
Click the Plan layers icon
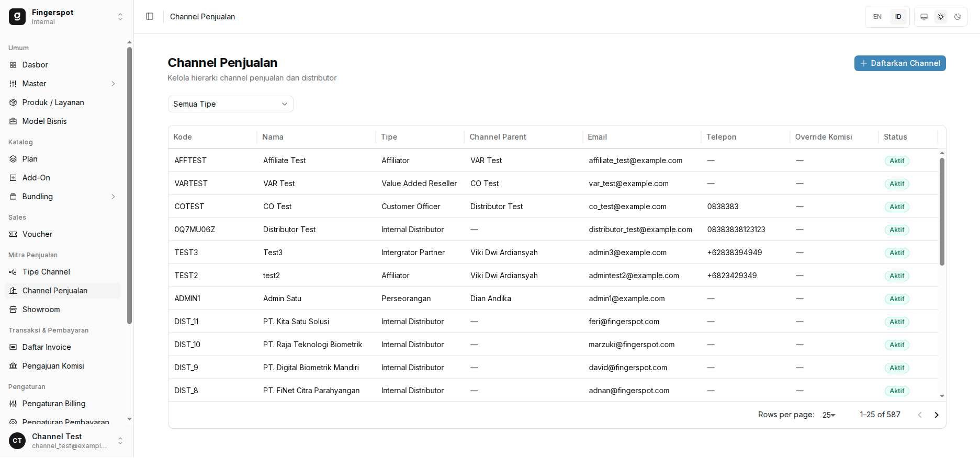coord(13,159)
